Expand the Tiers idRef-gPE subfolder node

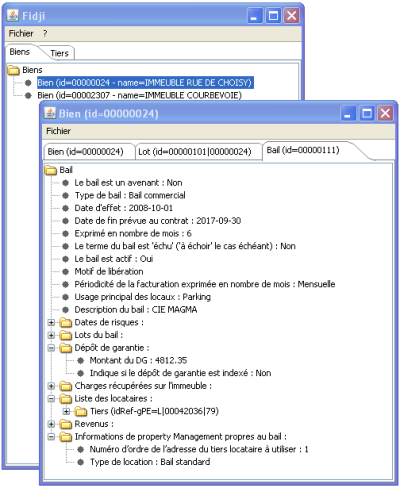[66, 411]
